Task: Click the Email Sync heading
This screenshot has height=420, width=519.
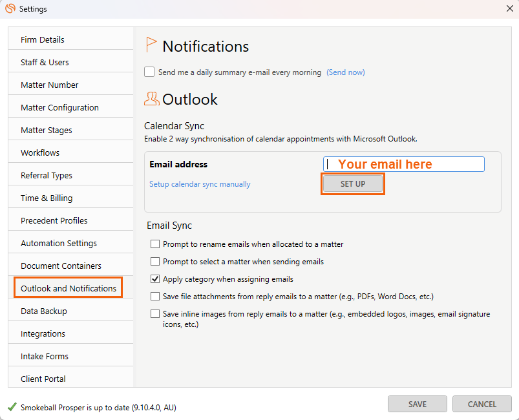Action: pyautogui.click(x=169, y=226)
